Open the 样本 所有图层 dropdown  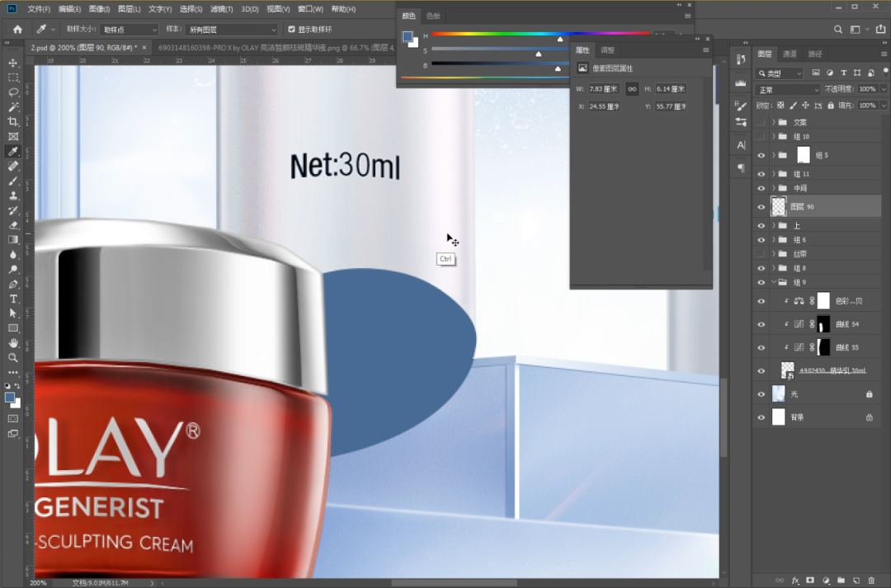[x=231, y=30]
